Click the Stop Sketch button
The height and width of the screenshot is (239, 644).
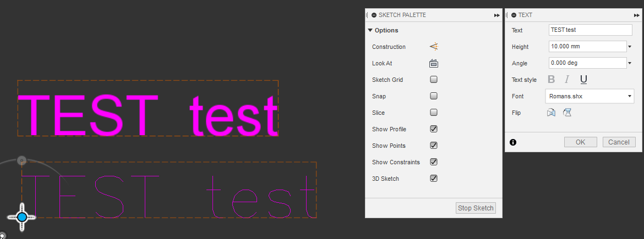(476, 208)
